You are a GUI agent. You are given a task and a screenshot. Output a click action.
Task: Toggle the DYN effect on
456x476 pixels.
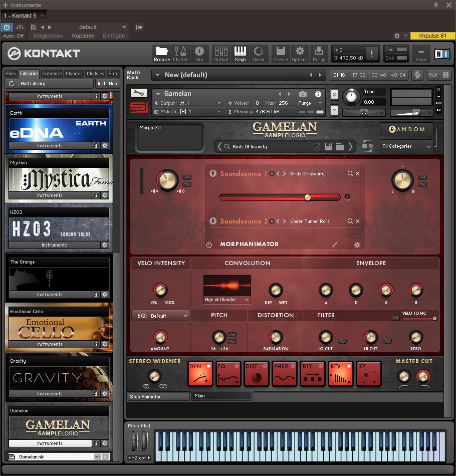click(200, 374)
